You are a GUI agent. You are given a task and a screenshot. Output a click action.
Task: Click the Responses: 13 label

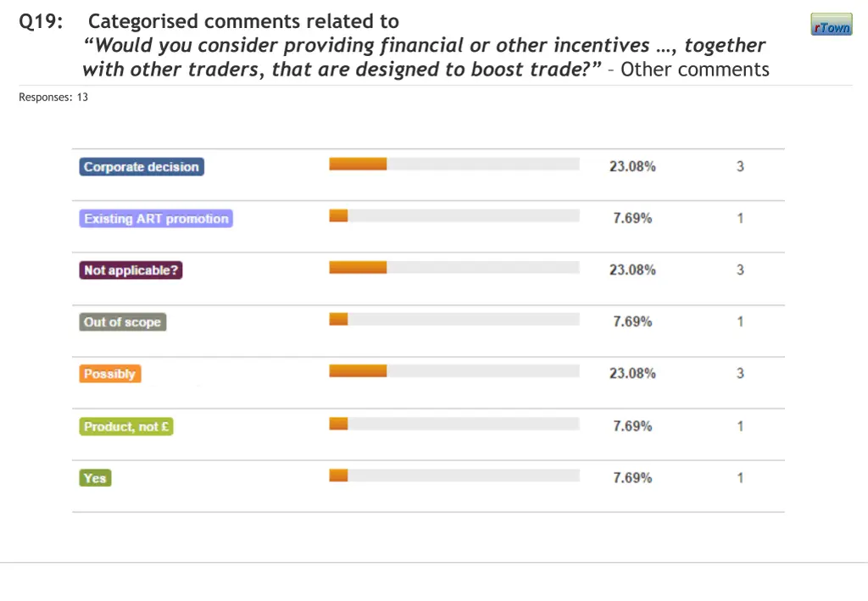(53, 97)
